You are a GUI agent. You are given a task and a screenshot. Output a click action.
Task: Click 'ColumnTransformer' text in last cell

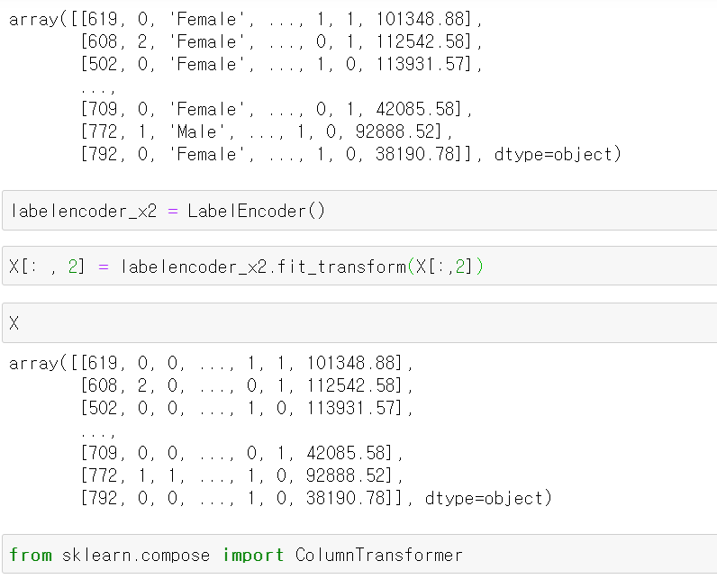[378, 555]
